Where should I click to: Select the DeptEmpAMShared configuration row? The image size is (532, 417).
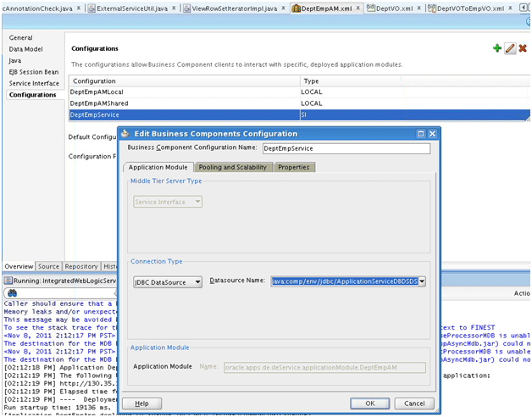[299, 103]
